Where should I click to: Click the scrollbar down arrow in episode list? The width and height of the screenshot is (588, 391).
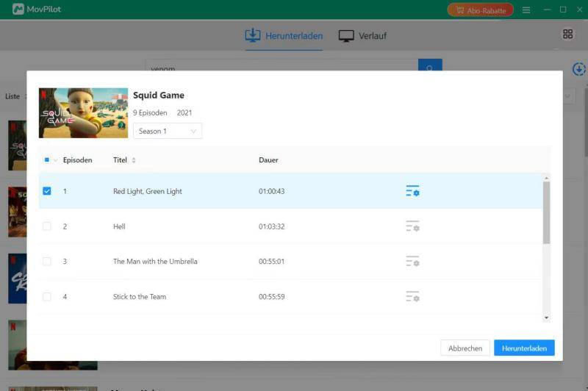[546, 318]
